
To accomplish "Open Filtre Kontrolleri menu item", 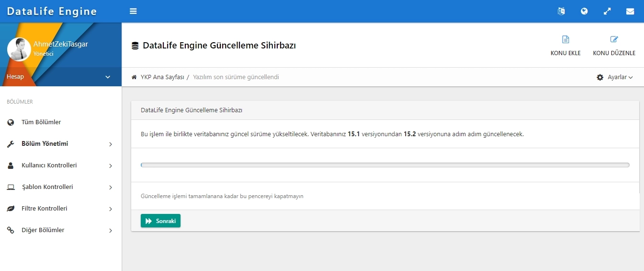I will pyautogui.click(x=44, y=209).
